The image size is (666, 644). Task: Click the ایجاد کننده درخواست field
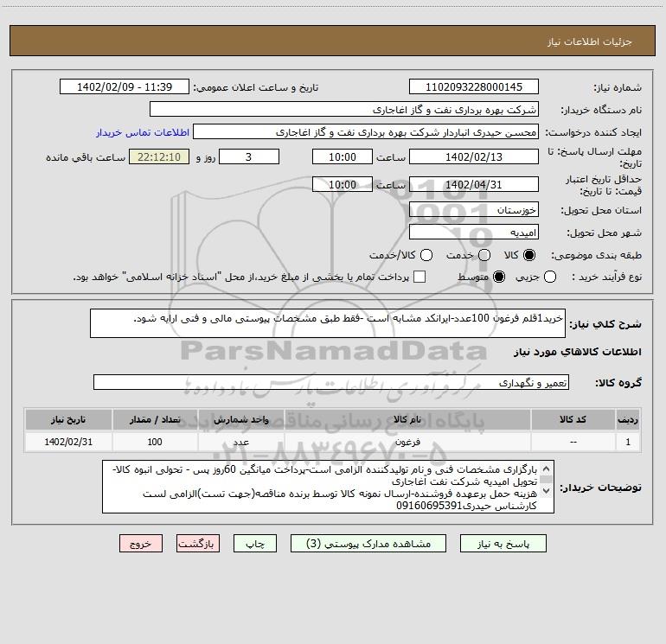[366, 131]
